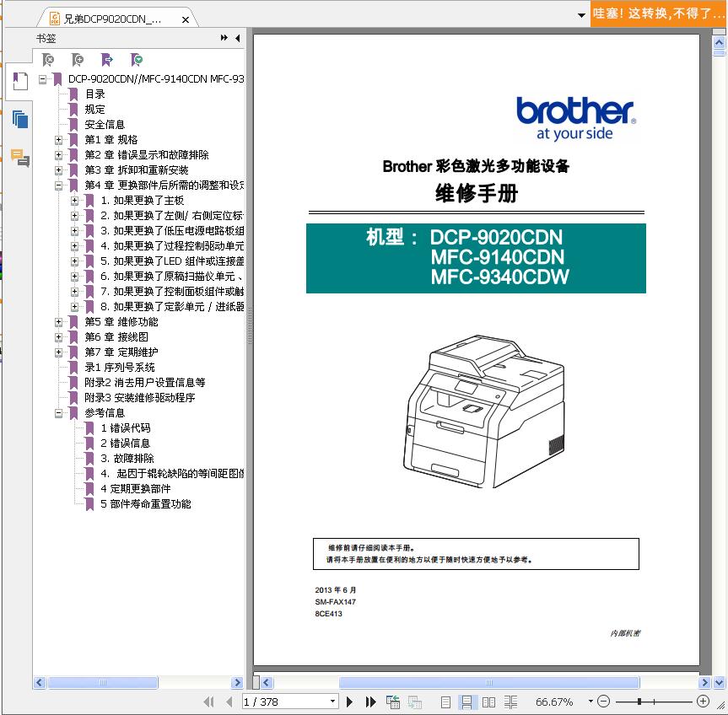The width and height of the screenshot is (728, 715).
Task: Go to the previous page
Action: 229,702
